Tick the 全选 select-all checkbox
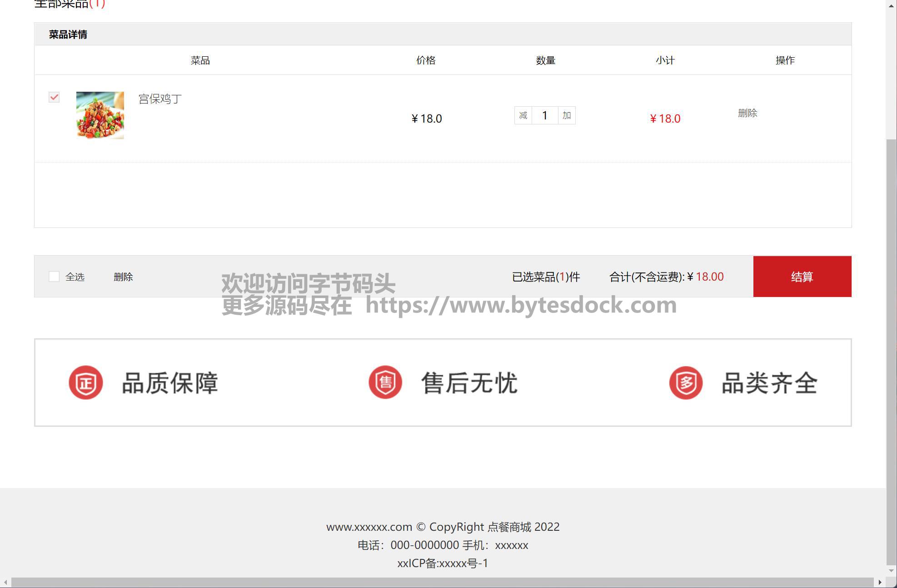 pos(54,277)
